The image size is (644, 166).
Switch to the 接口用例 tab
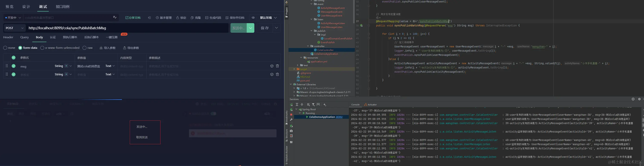62,7
